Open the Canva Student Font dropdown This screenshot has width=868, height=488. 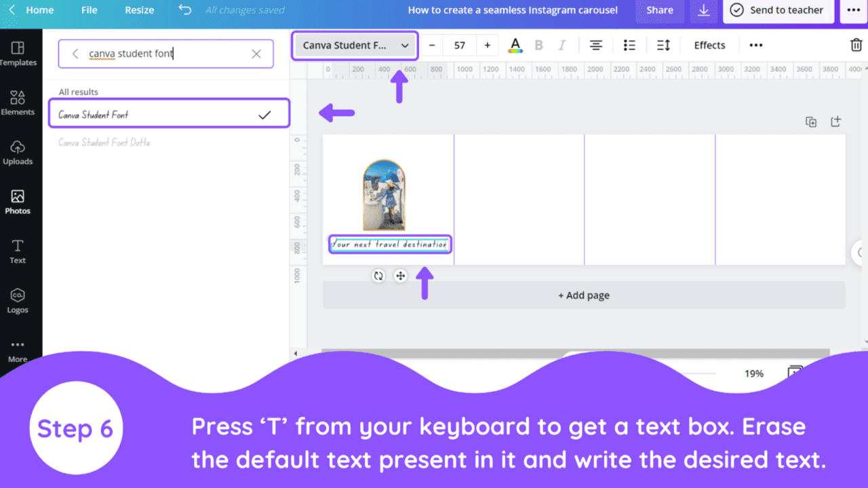pos(355,45)
